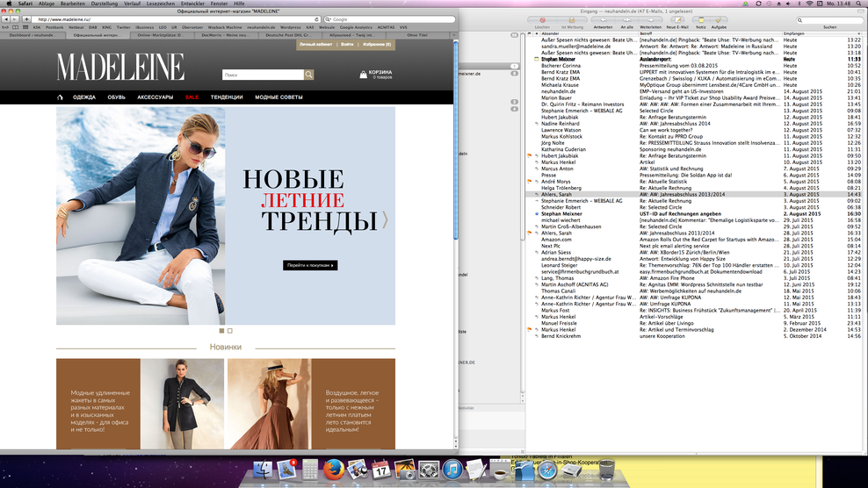The width and height of the screenshot is (868, 488).
Task: Click the reload icon in Safari's address bar
Action: click(x=316, y=19)
